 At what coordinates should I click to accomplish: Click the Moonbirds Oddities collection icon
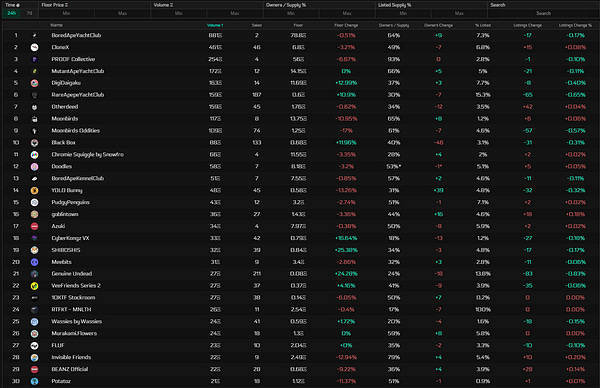pyautogui.click(x=34, y=131)
